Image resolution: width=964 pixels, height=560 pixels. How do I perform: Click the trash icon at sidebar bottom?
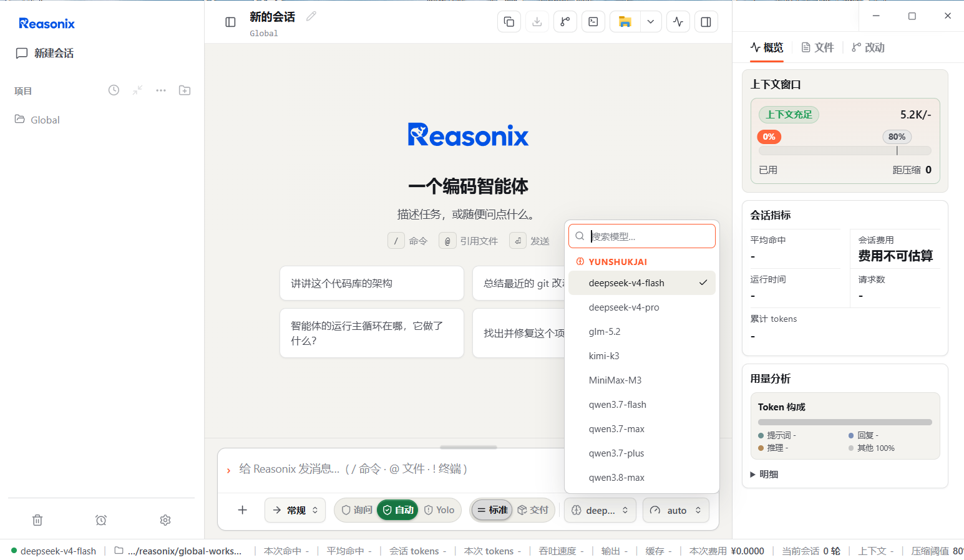coord(37,520)
